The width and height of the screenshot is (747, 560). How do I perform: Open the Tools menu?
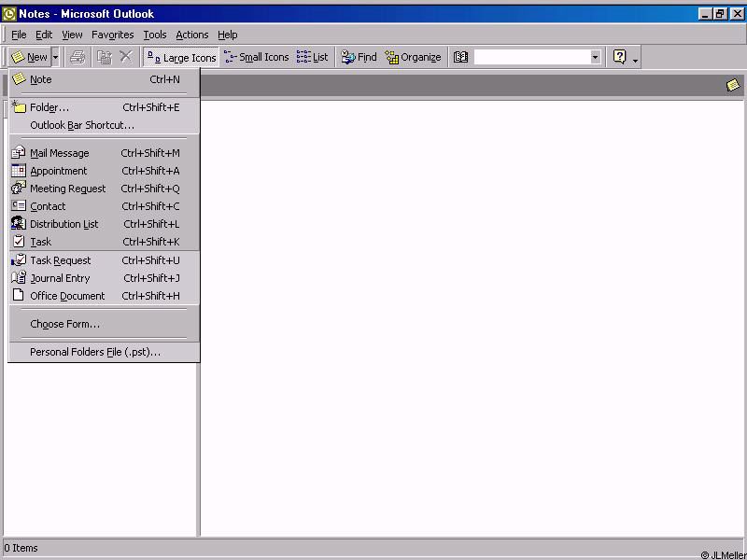click(x=154, y=35)
